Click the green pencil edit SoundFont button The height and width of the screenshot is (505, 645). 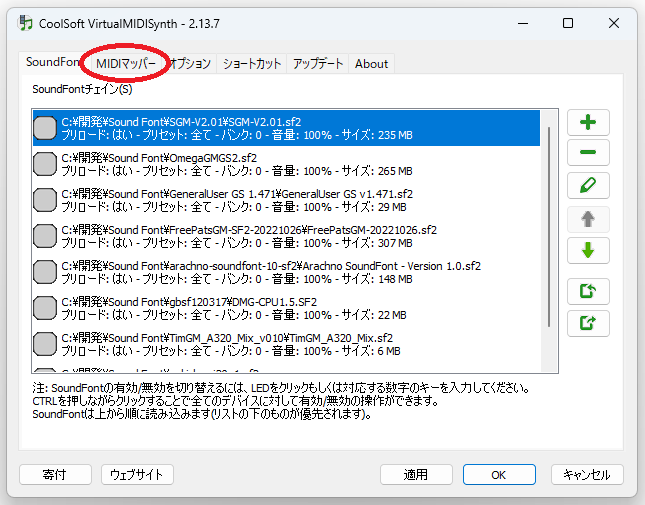click(x=588, y=185)
